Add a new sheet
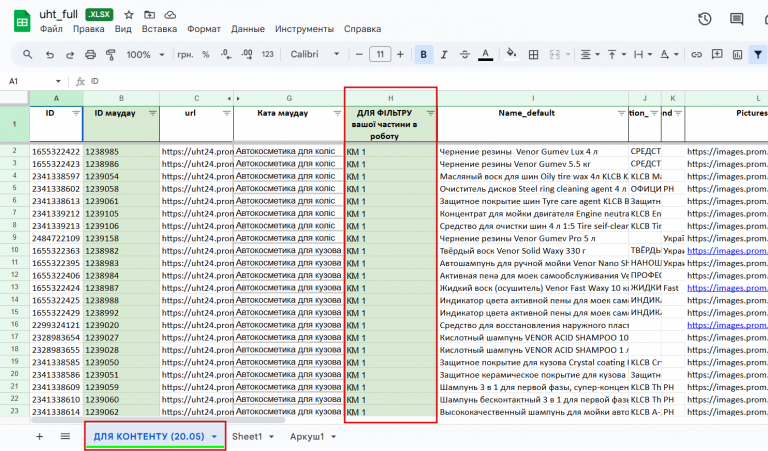This screenshot has width=768, height=451. point(40,436)
